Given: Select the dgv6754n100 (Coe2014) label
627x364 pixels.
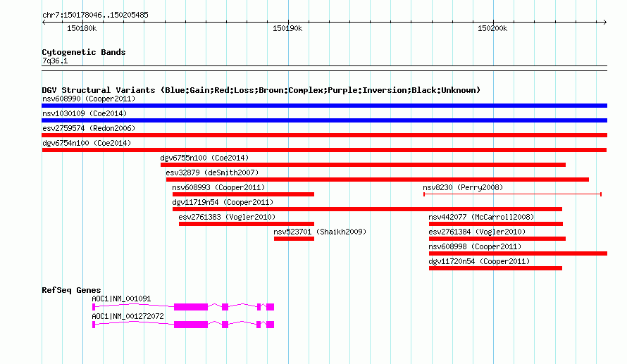Looking at the screenshot, I should point(87,143).
